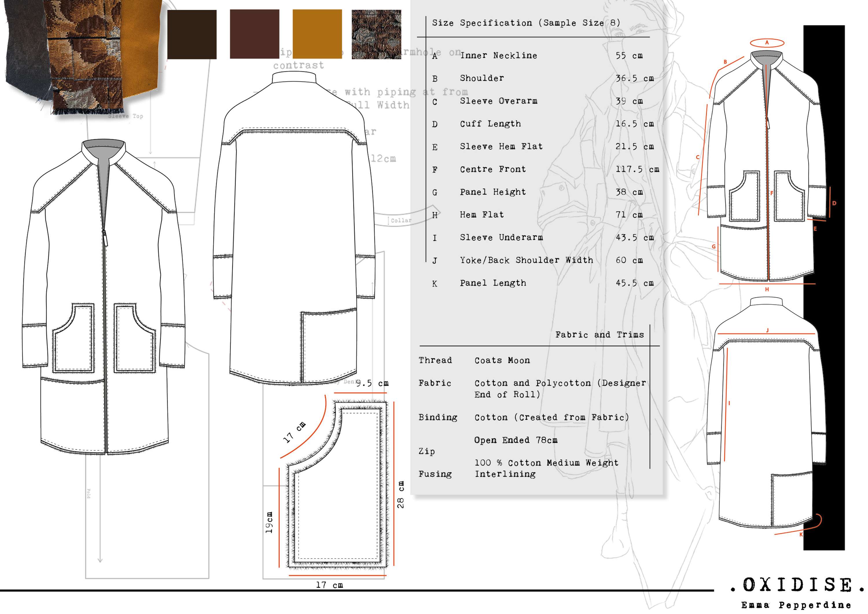This screenshot has height=614, width=868.
Task: Click the 'Zip' row label
Action: click(426, 451)
